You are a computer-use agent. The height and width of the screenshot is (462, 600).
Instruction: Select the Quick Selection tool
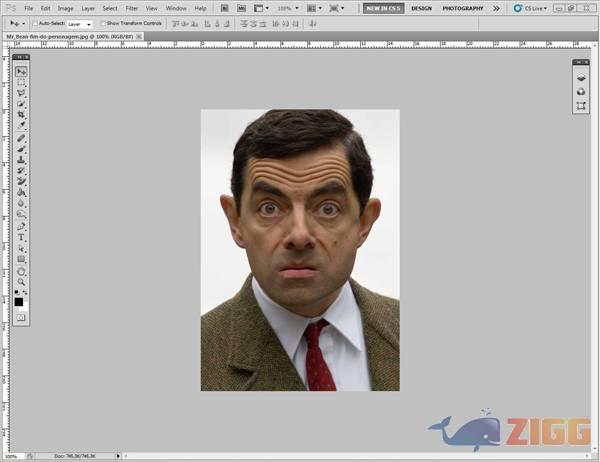point(21,104)
